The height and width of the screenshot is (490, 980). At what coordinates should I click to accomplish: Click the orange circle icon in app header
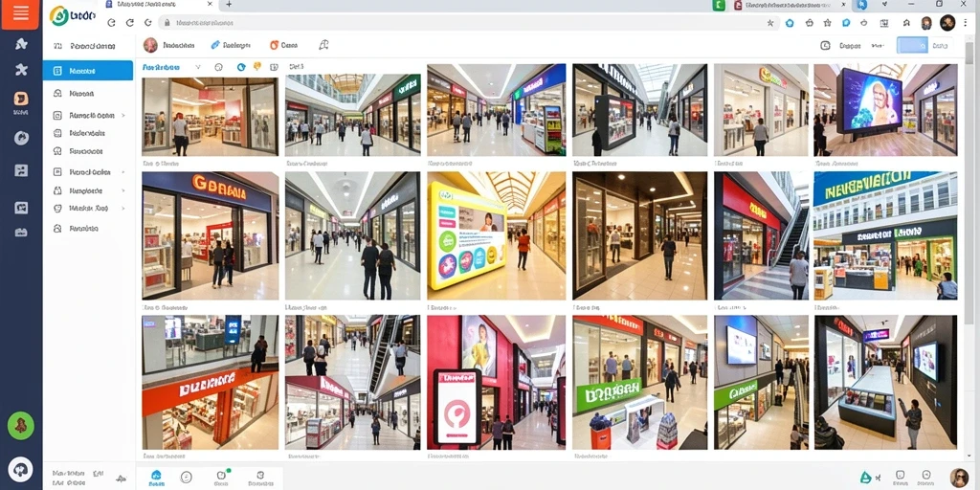pos(274,45)
